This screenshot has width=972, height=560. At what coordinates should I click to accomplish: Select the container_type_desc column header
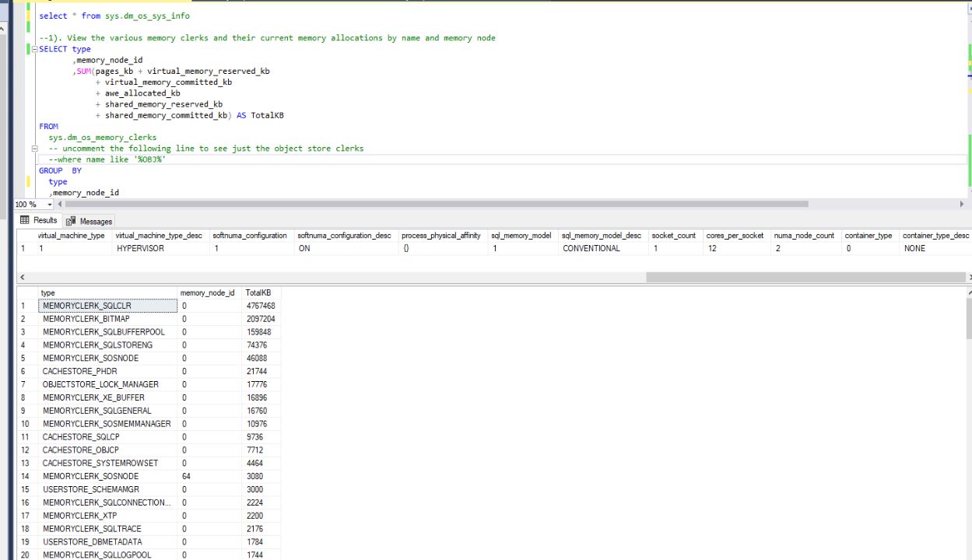pos(936,236)
